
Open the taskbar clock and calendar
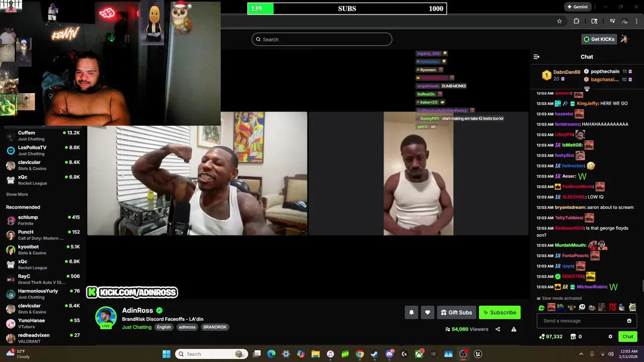[629, 354]
